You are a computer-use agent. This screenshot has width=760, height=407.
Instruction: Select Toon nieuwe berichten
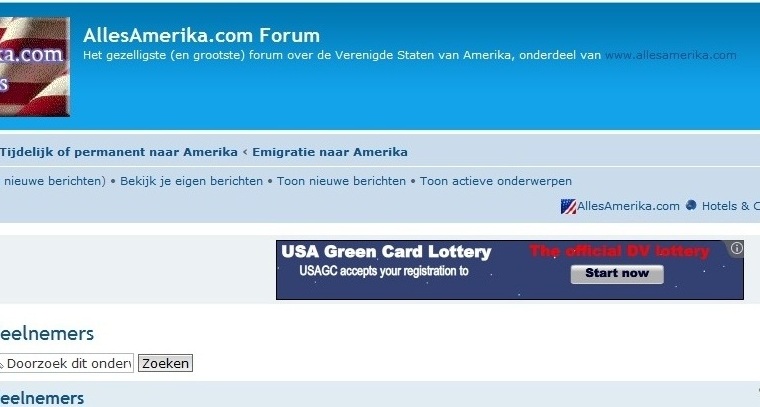(341, 181)
